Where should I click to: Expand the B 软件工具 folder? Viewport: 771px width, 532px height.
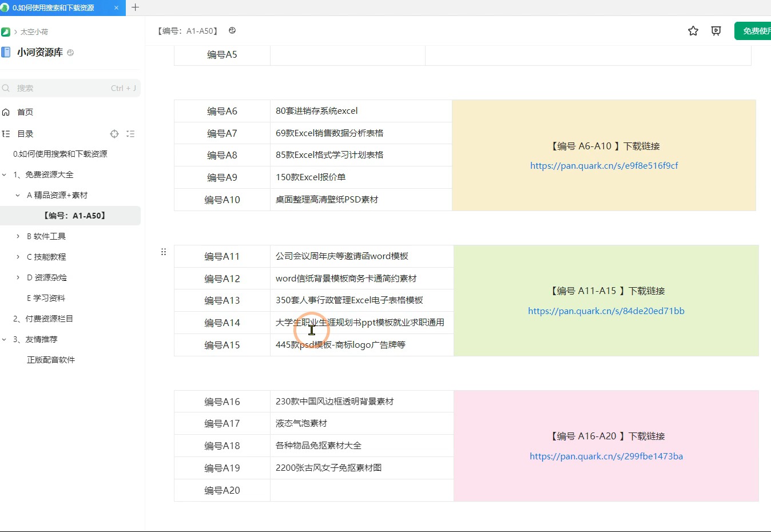point(18,236)
